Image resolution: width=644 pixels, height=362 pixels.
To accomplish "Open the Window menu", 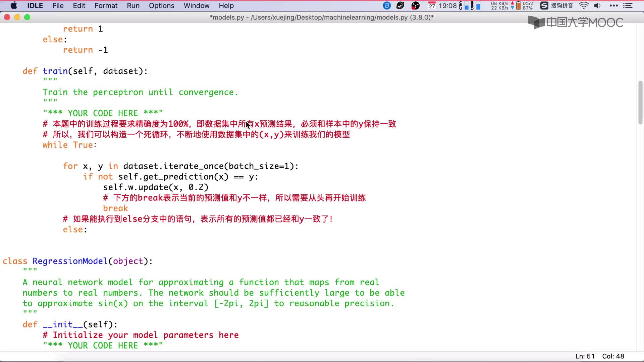I will [196, 6].
